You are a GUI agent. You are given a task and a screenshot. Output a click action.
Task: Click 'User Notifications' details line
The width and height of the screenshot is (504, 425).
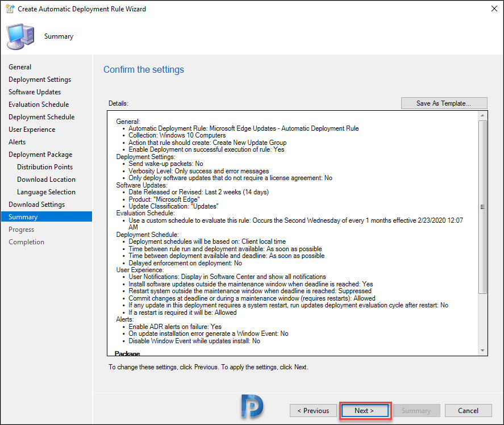(227, 277)
